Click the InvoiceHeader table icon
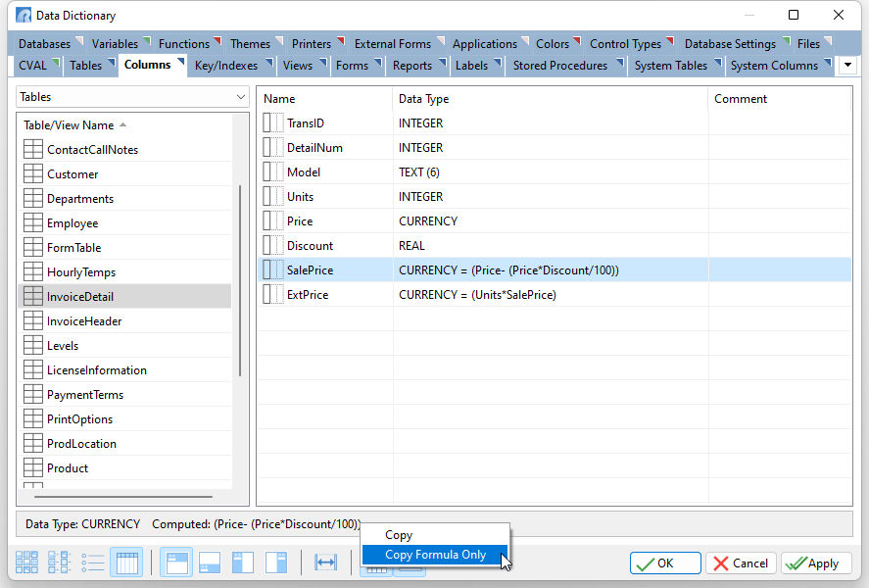Image resolution: width=869 pixels, height=588 pixels. pos(32,320)
